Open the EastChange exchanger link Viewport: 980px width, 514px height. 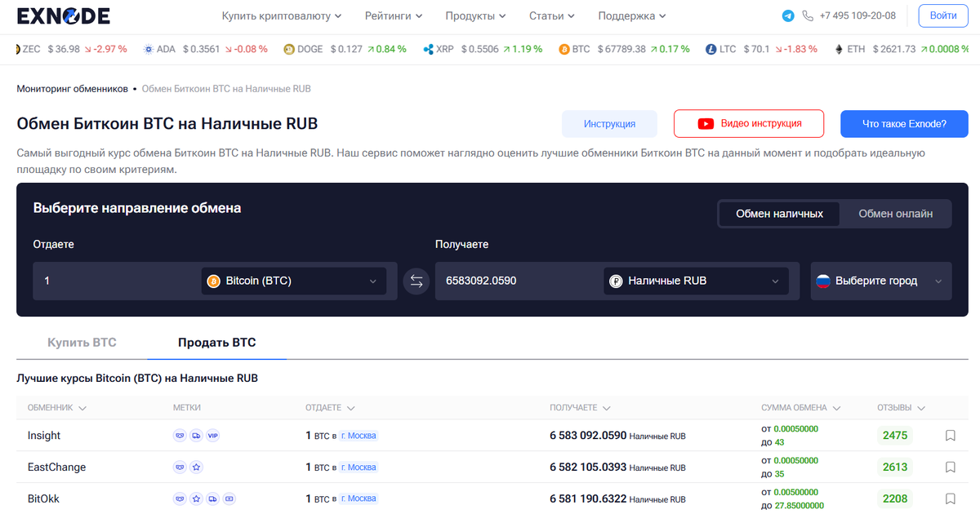pos(56,467)
